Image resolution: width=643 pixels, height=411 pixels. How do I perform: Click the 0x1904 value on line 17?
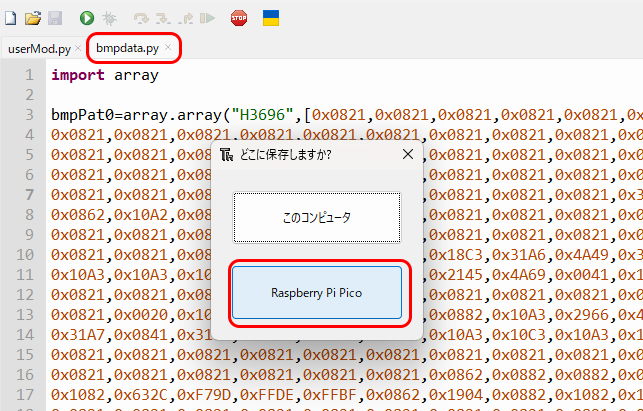456,395
